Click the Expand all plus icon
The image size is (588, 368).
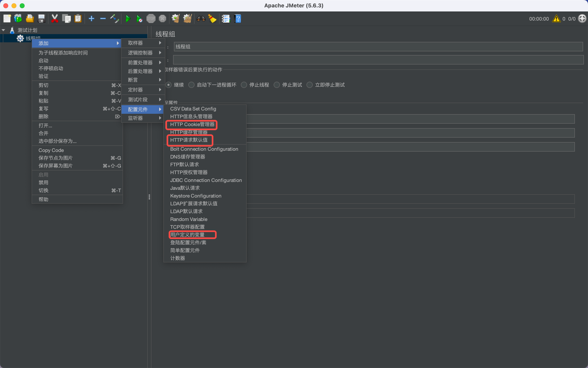pyautogui.click(x=92, y=18)
